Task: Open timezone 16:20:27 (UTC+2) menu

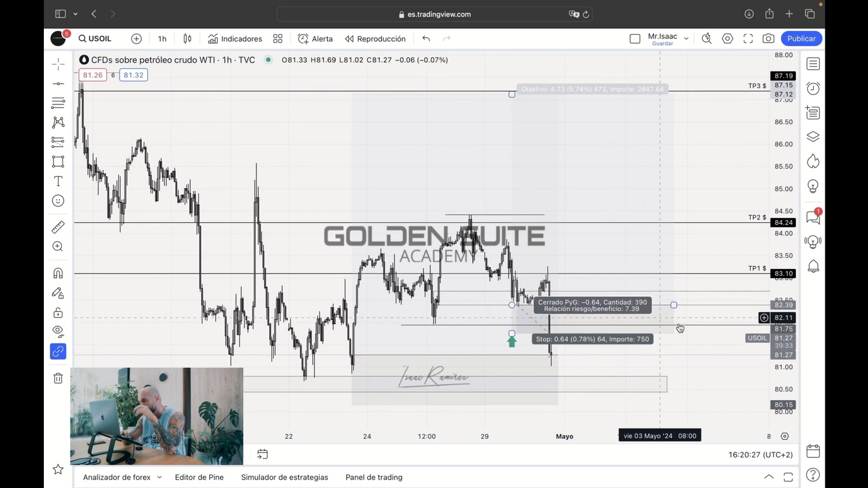Action: click(x=760, y=455)
